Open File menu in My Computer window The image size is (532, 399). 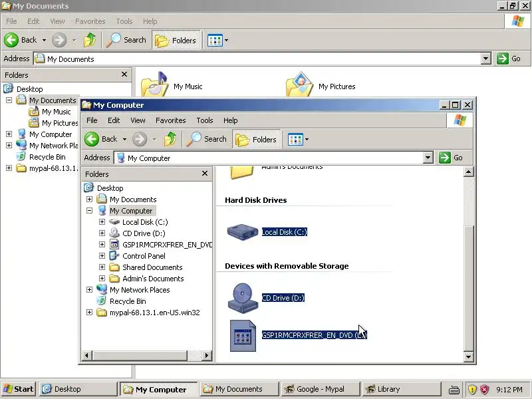point(92,120)
